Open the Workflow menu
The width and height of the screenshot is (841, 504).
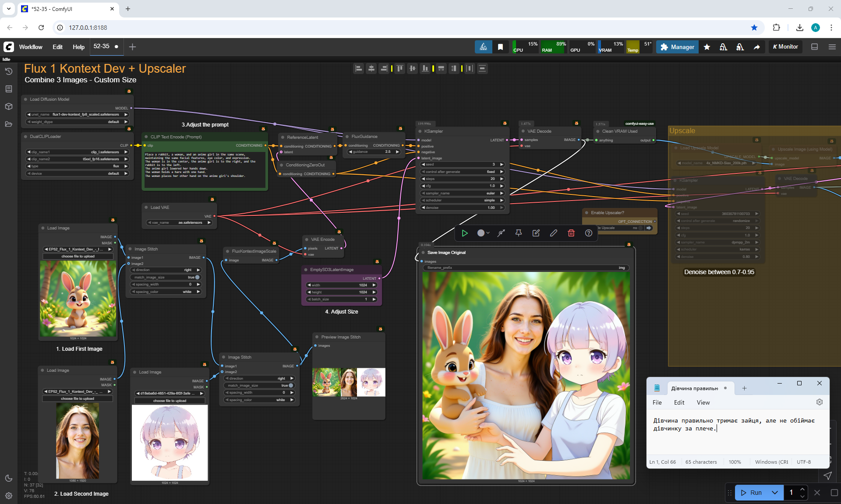coord(31,47)
